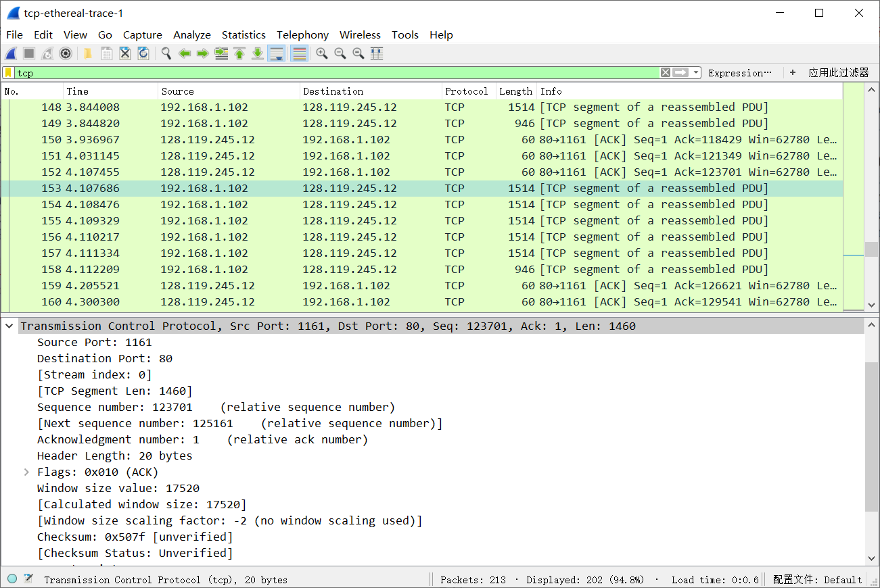The height and width of the screenshot is (588, 880).
Task: Clear the display filter with X button
Action: point(666,72)
